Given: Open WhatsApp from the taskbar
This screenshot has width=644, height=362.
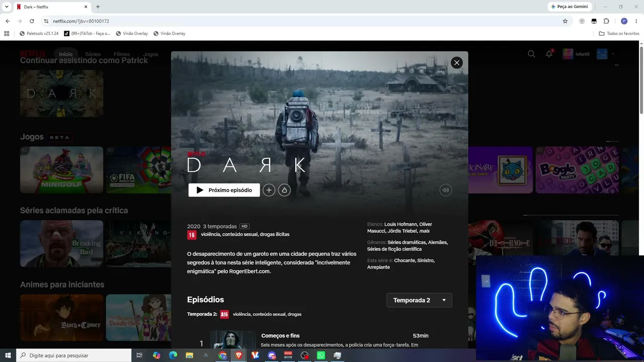Looking at the screenshot, I should click(321, 355).
